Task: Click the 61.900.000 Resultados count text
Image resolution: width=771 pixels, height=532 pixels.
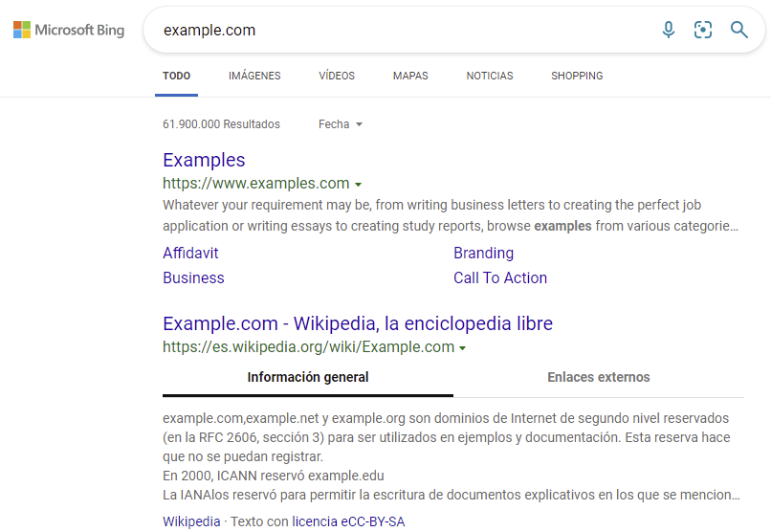Action: (221, 124)
